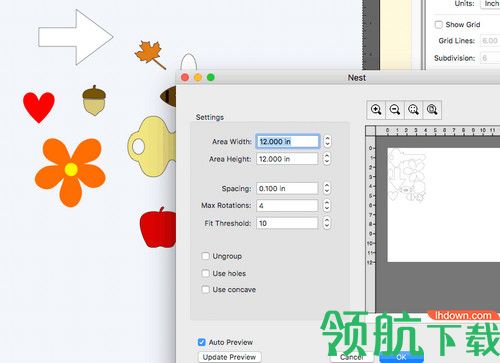
Task: Click the Area Height stepper
Action: point(327,159)
